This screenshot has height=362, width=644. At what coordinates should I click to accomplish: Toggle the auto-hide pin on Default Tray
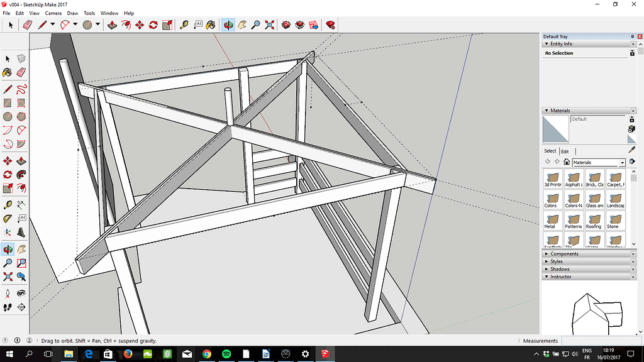[x=632, y=36]
